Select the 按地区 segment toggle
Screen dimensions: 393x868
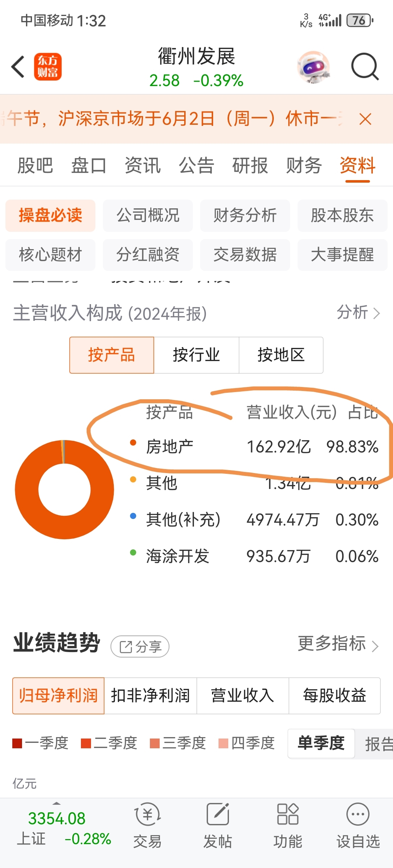click(281, 355)
